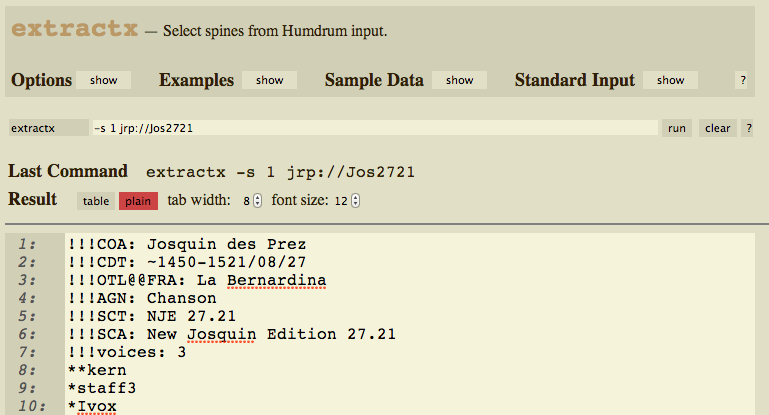
Task: Run the extractx command
Action: pyautogui.click(x=676, y=128)
